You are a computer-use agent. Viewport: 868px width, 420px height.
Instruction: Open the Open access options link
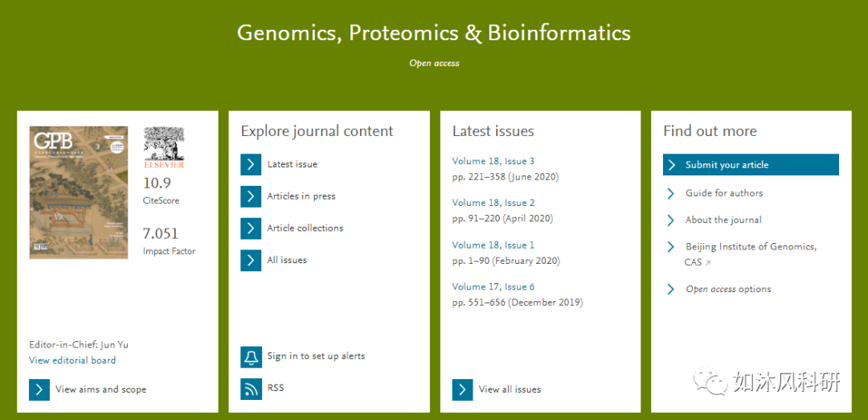point(728,289)
